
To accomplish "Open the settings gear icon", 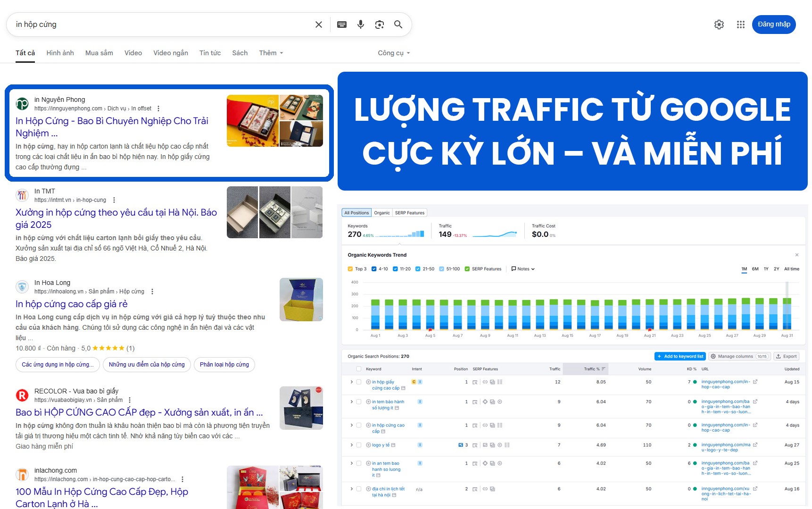I will coord(719,25).
